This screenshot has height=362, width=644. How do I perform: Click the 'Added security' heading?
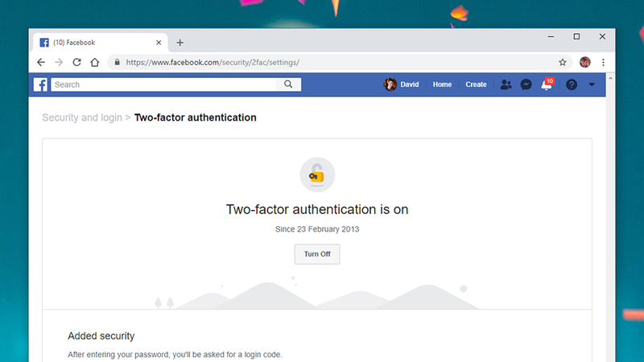click(101, 335)
